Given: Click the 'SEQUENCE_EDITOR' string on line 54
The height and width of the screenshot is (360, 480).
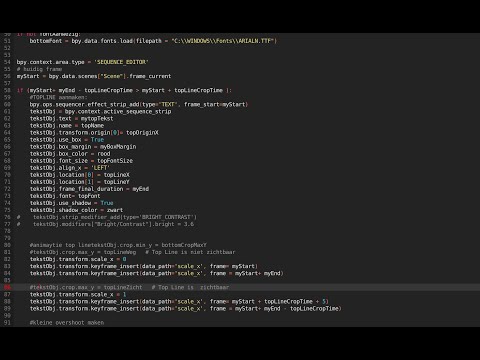Looking at the screenshot, I should (x=121, y=62).
